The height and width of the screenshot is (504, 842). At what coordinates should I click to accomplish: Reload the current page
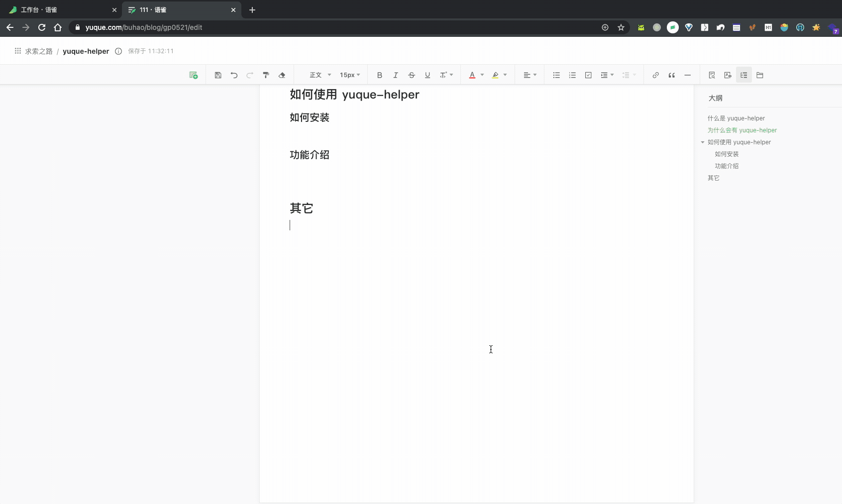click(x=42, y=27)
